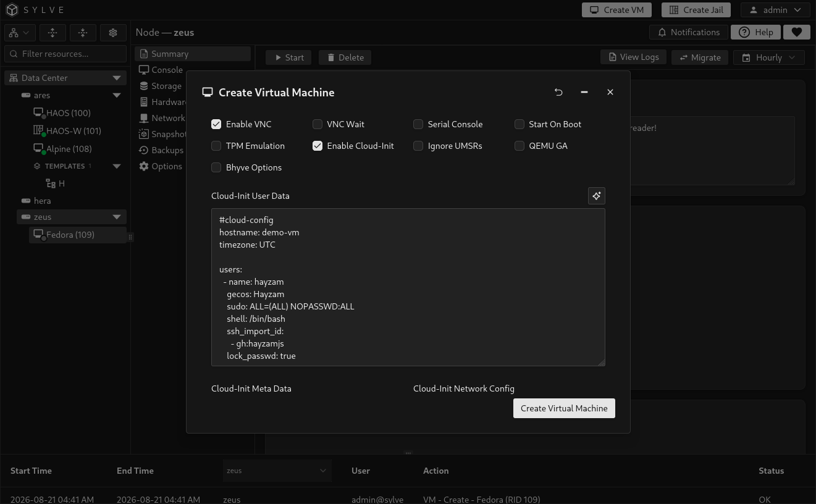Click Create VM in top bar
Image resolution: width=816 pixels, height=504 pixels.
[616, 10]
